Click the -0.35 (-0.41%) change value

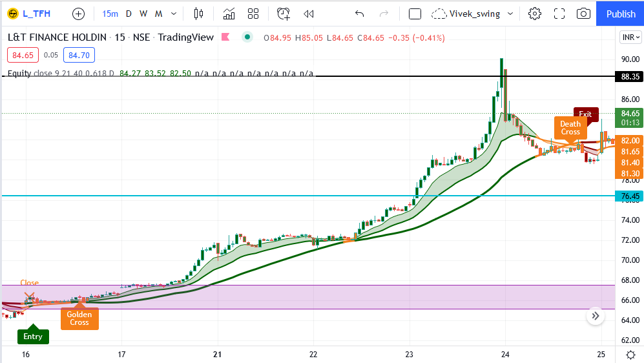[x=416, y=37]
